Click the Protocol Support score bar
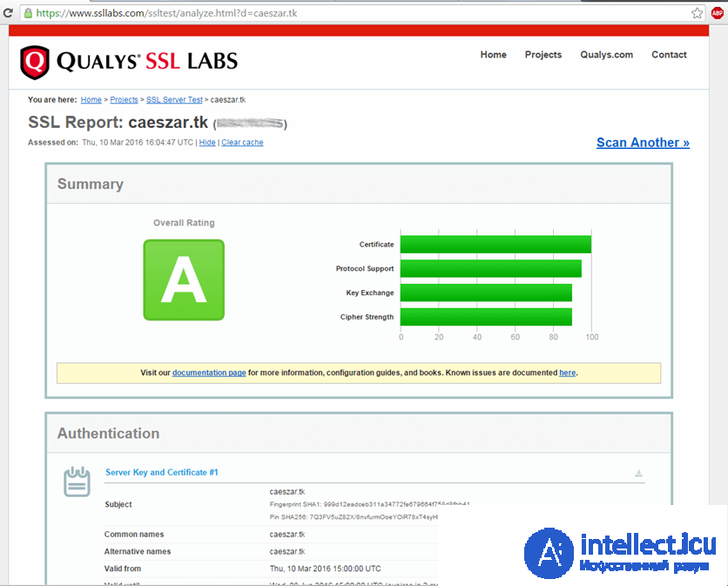The image size is (728, 586). pyautogui.click(x=491, y=268)
